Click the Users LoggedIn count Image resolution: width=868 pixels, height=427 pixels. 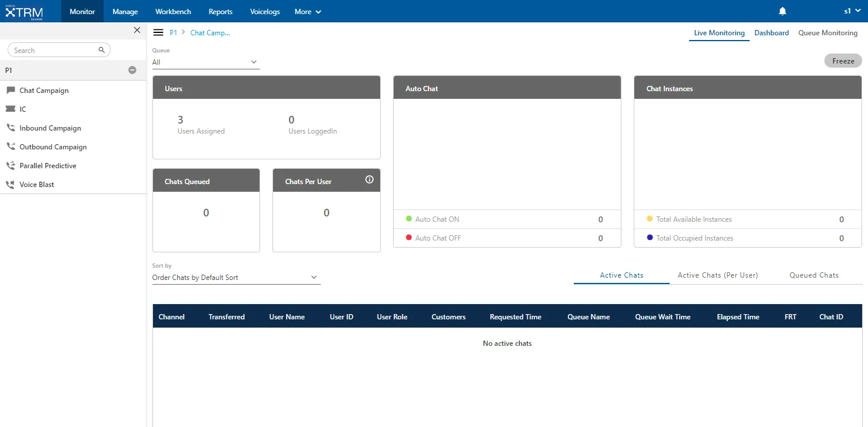(291, 120)
